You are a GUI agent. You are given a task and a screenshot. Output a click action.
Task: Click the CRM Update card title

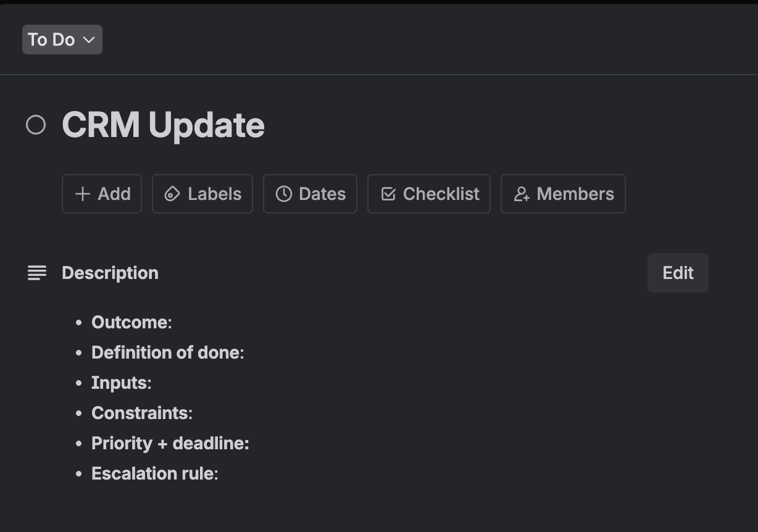coord(162,125)
